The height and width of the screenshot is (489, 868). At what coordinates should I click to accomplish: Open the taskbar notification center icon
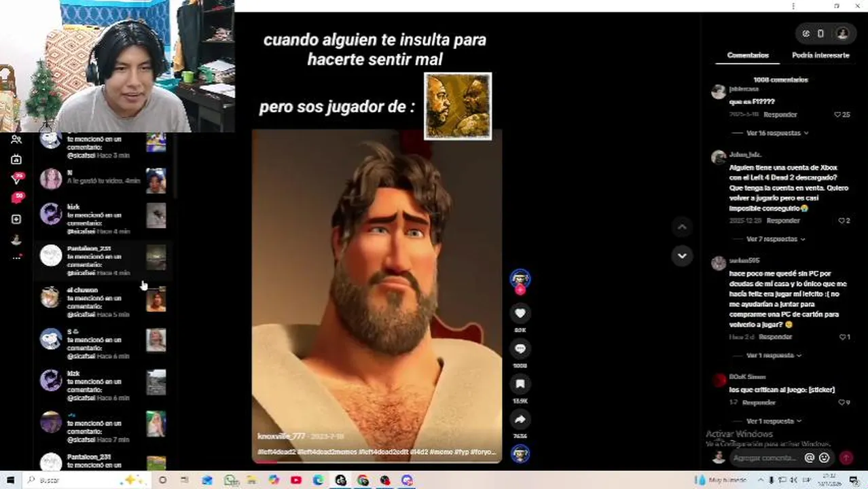click(x=853, y=480)
